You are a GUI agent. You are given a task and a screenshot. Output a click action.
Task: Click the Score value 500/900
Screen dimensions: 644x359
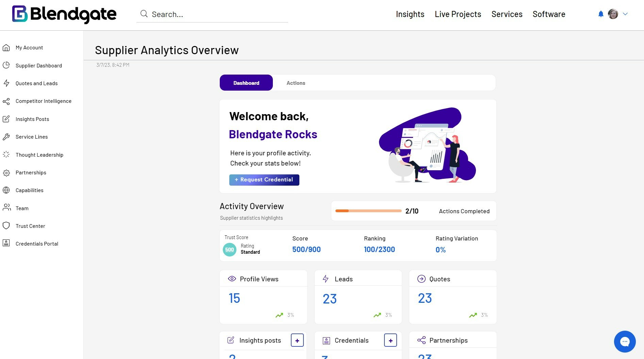tap(307, 249)
